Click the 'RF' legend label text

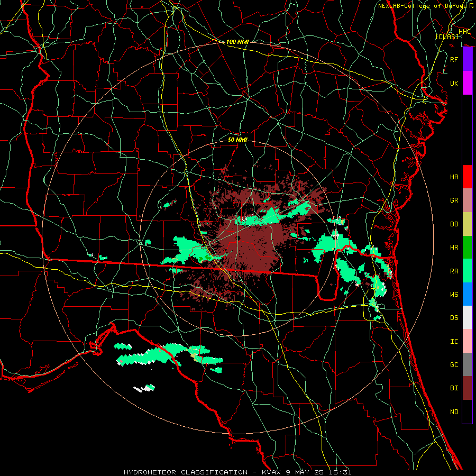pos(454,59)
